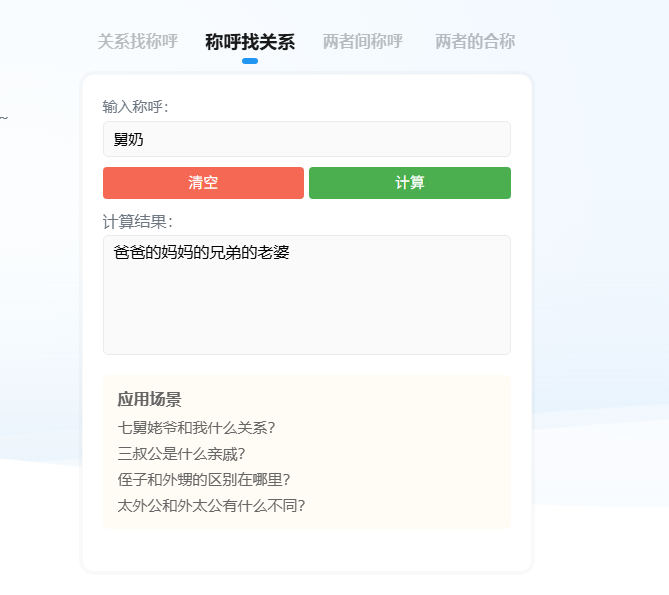Viewport: 669px width, 595px height.
Task: Click the 输入称呼： label
Action: 135,107
